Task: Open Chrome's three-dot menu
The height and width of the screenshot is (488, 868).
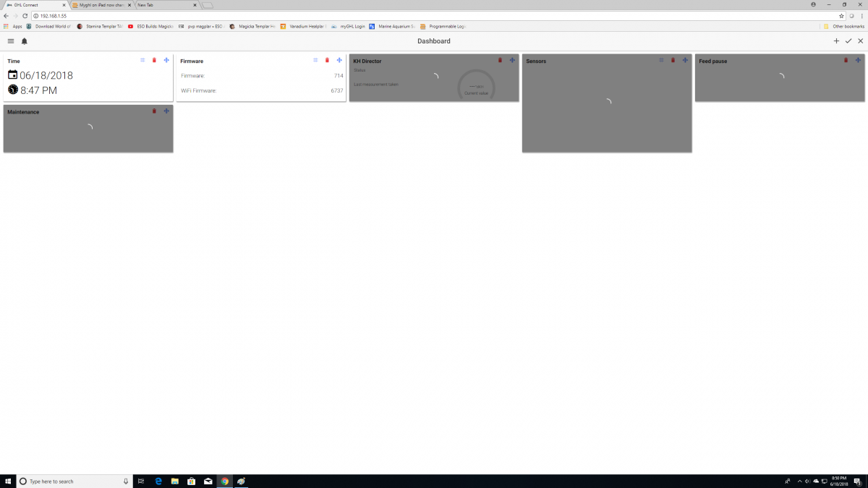Action: (862, 15)
